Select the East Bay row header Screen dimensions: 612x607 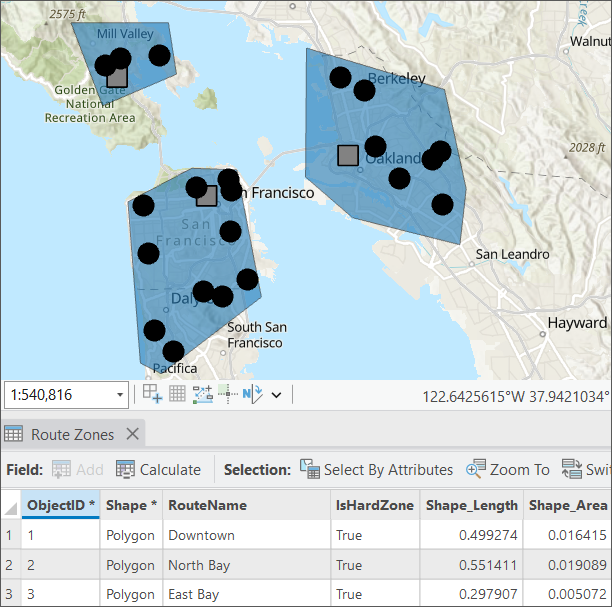pos(10,594)
